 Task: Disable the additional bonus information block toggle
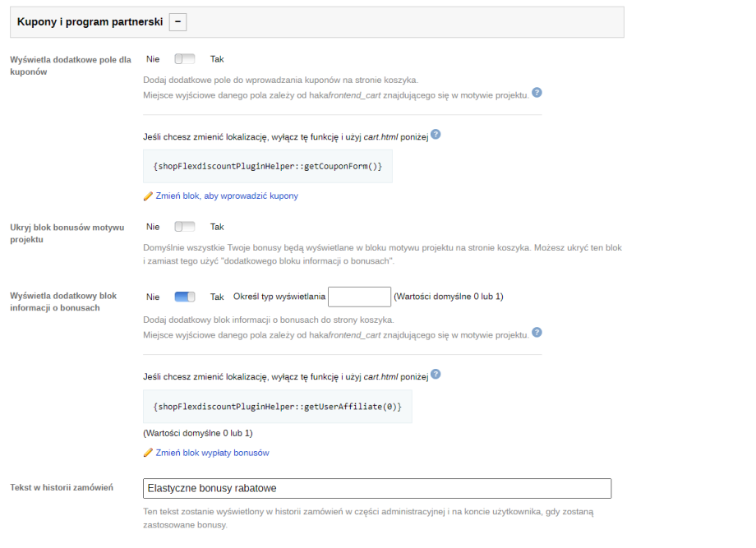point(185,297)
